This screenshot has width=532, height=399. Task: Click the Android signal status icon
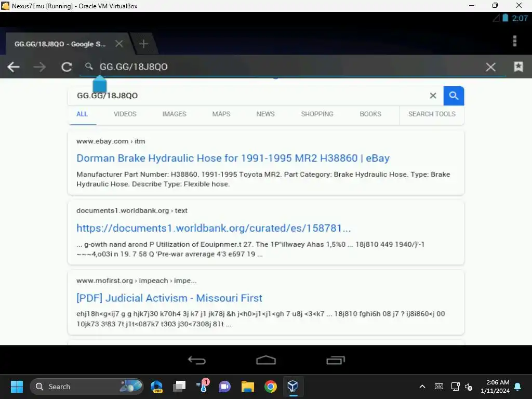coord(496,18)
